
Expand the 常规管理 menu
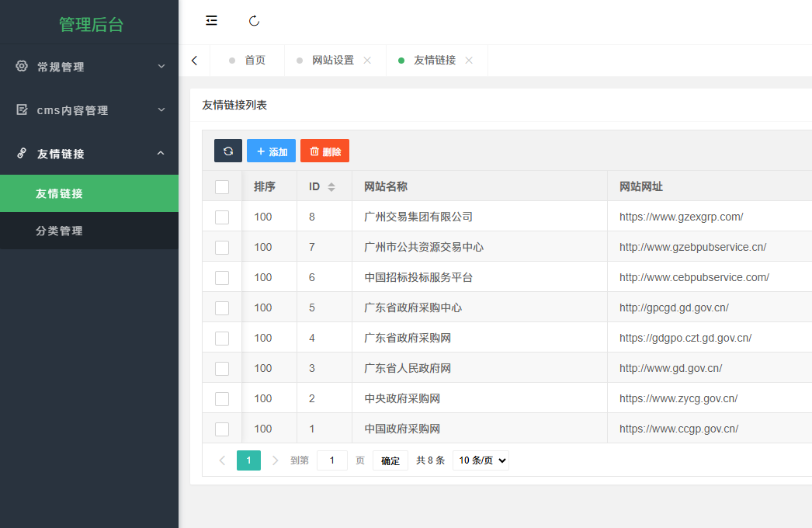89,66
